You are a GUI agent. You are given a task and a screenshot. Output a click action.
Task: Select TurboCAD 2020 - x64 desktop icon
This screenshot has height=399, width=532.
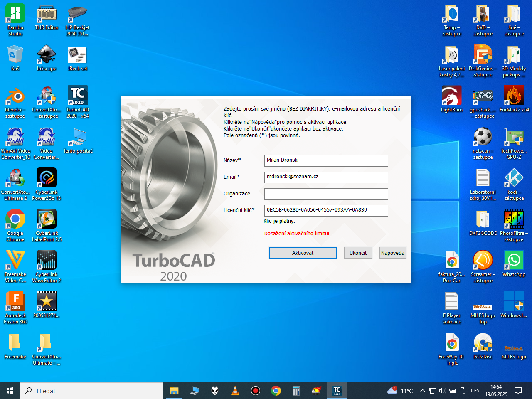[77, 102]
